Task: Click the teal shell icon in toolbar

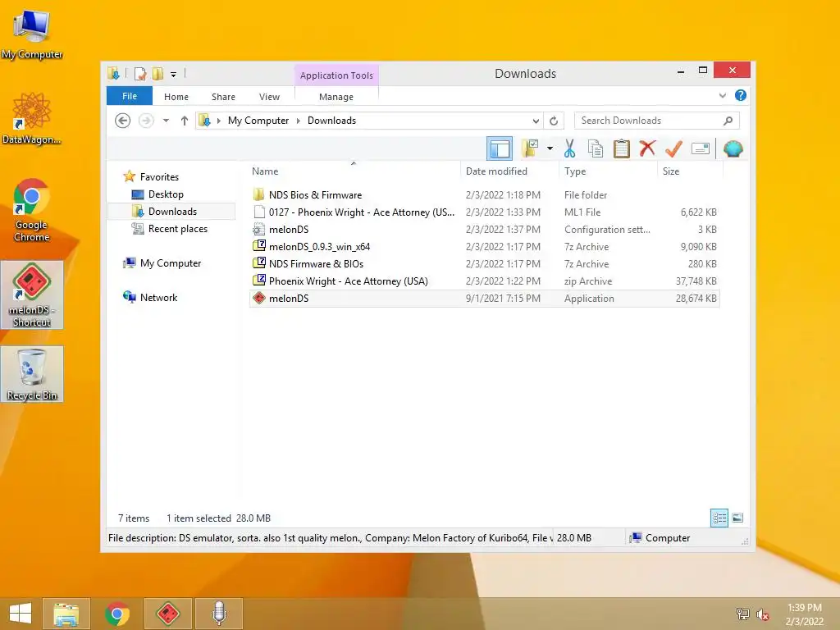Action: pyautogui.click(x=733, y=148)
